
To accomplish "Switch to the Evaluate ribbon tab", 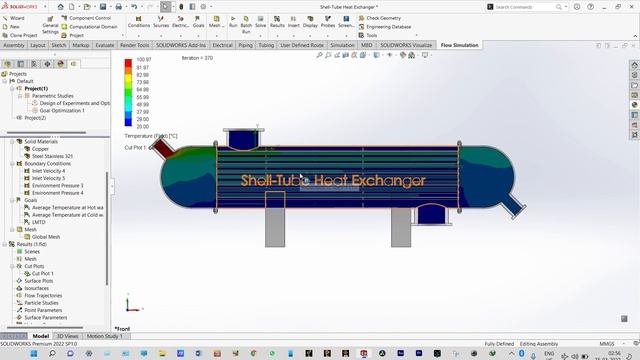I will pyautogui.click(x=104, y=45).
